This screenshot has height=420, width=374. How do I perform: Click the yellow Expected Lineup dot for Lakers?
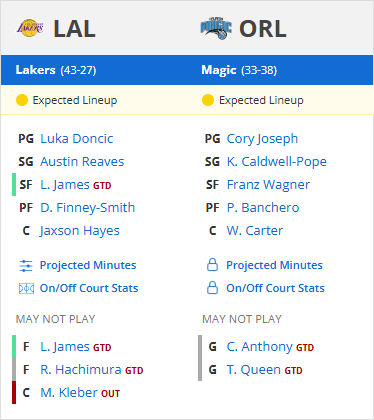(x=22, y=100)
